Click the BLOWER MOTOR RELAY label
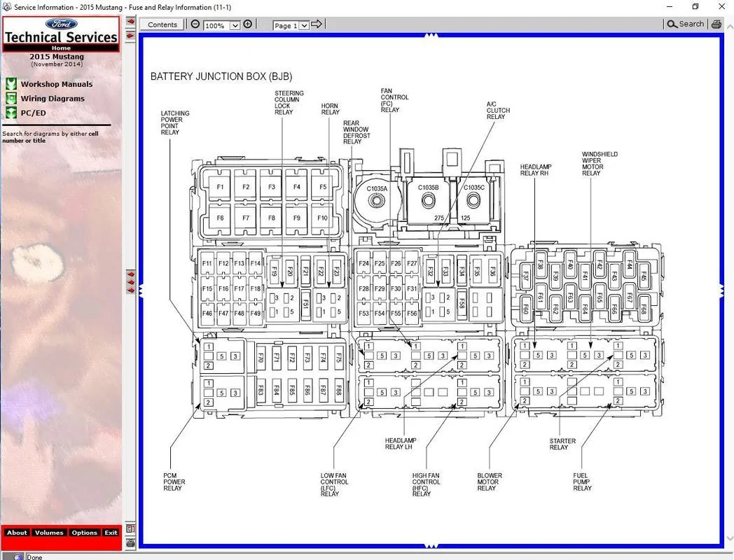Image resolution: width=734 pixels, height=560 pixels. [489, 482]
